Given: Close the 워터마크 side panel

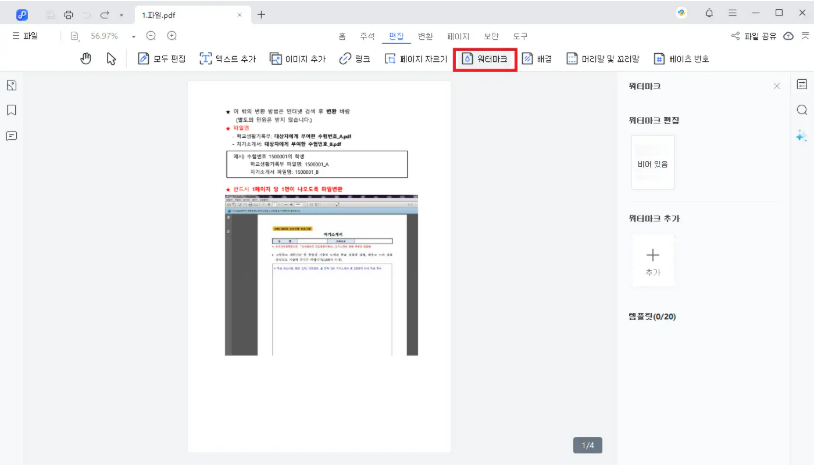Looking at the screenshot, I should point(777,86).
